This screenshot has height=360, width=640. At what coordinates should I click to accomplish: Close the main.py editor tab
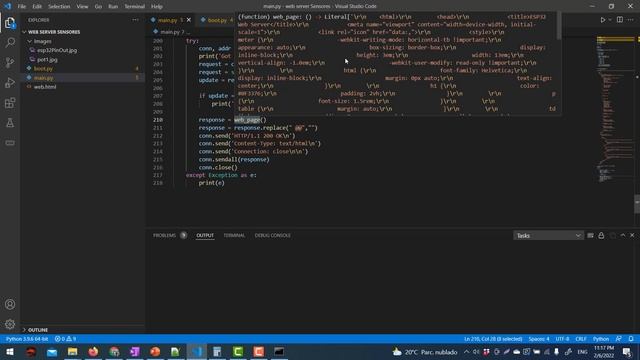189,20
